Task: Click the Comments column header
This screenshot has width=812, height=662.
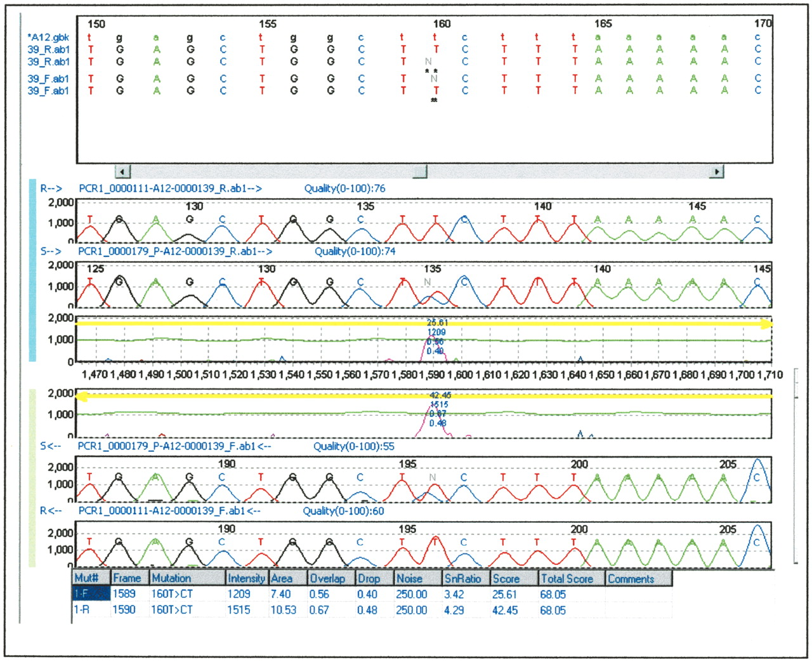Action: (x=638, y=578)
